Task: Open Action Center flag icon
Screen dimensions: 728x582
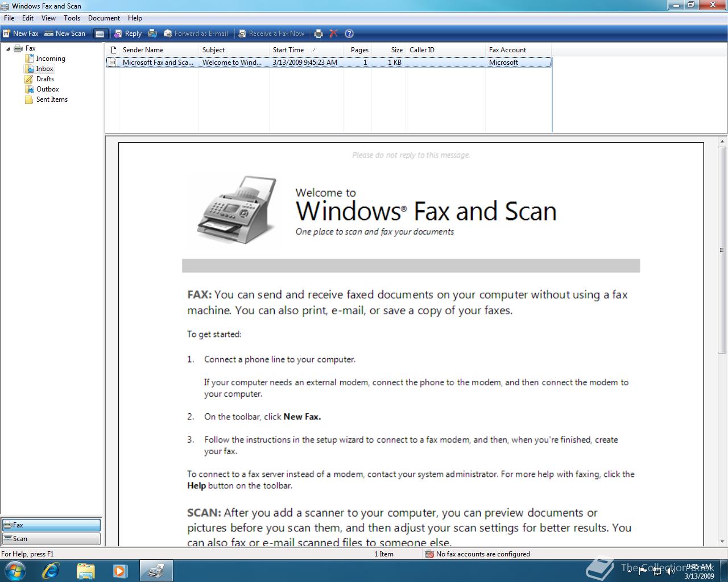Action: tap(643, 571)
